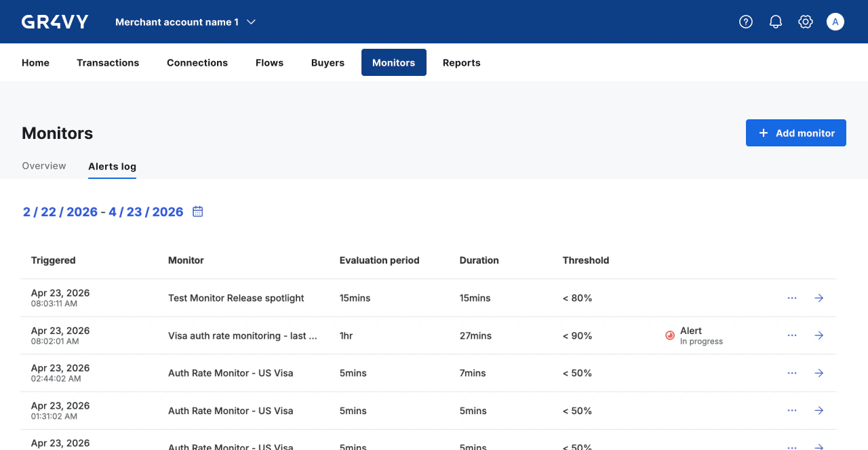
Task: Click the Add monitor button
Action: click(795, 133)
